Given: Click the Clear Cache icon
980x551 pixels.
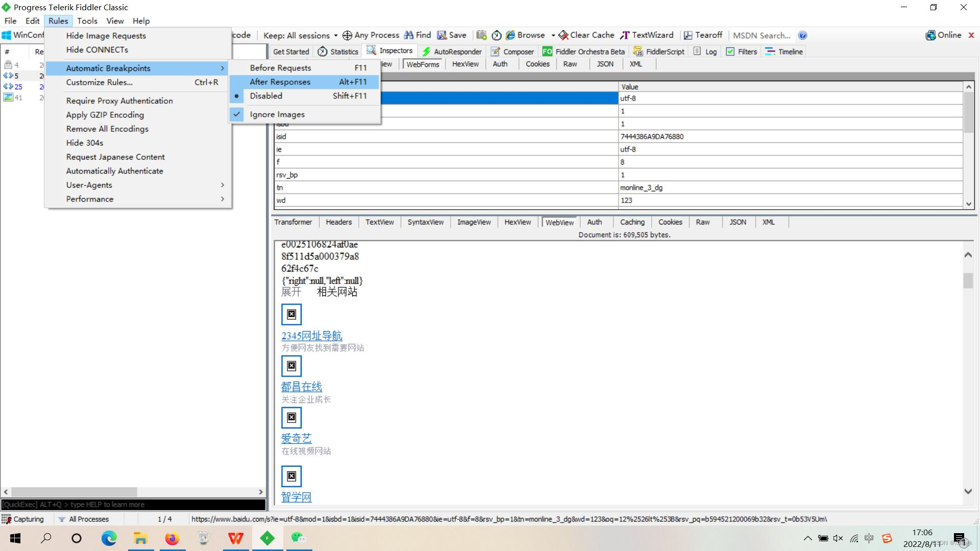Looking at the screenshot, I should pos(563,35).
